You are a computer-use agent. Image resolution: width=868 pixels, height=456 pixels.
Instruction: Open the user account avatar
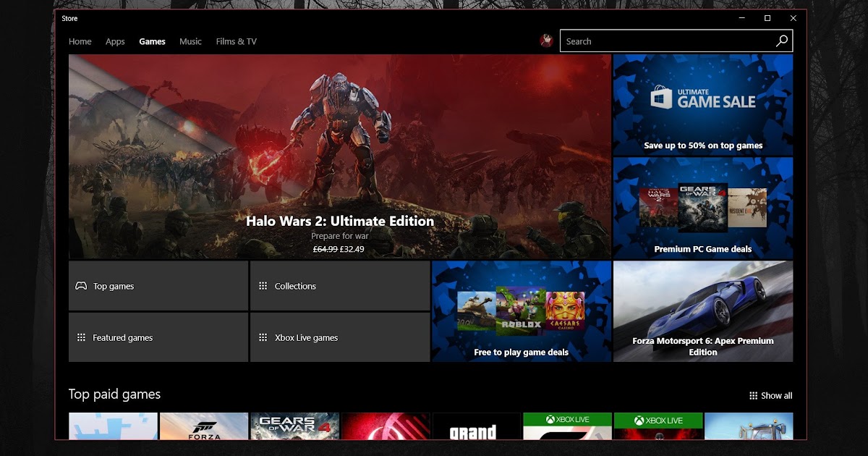[x=547, y=41]
